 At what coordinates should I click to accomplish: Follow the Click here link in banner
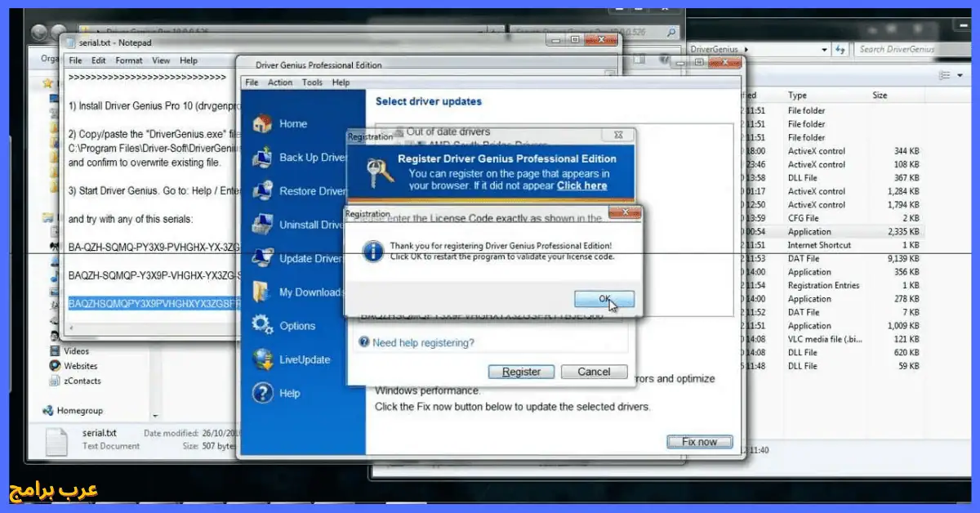point(581,185)
